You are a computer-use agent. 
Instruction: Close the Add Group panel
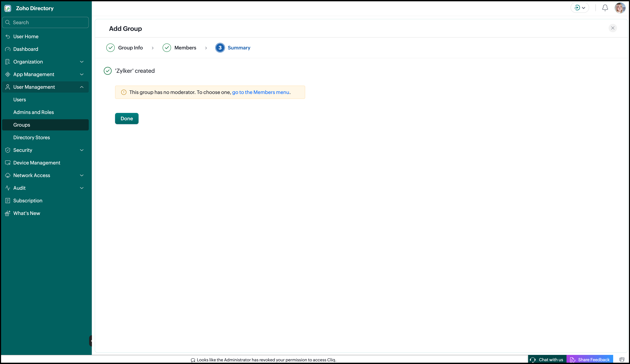[x=612, y=28]
